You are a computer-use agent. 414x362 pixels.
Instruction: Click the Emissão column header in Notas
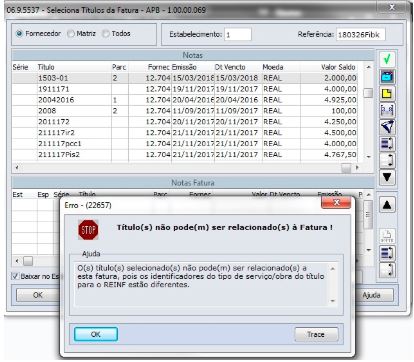coord(184,67)
